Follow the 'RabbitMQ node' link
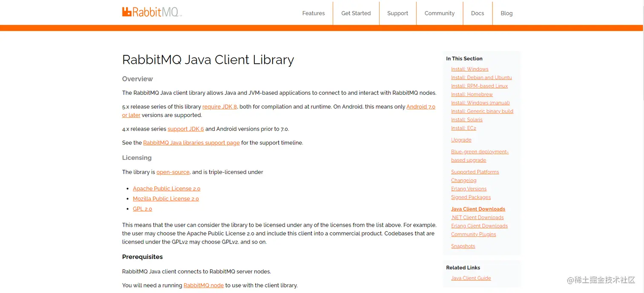This screenshot has height=293, width=644. (x=204, y=285)
